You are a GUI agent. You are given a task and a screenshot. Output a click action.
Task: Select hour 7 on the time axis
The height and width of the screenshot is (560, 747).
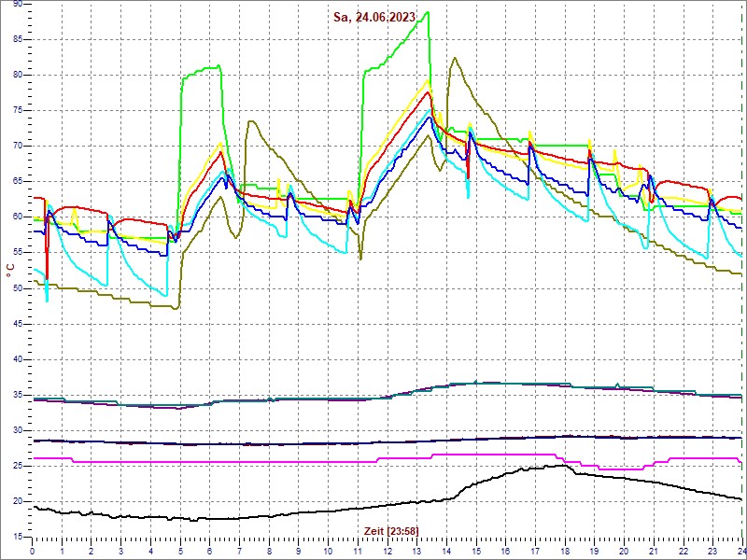(x=239, y=550)
